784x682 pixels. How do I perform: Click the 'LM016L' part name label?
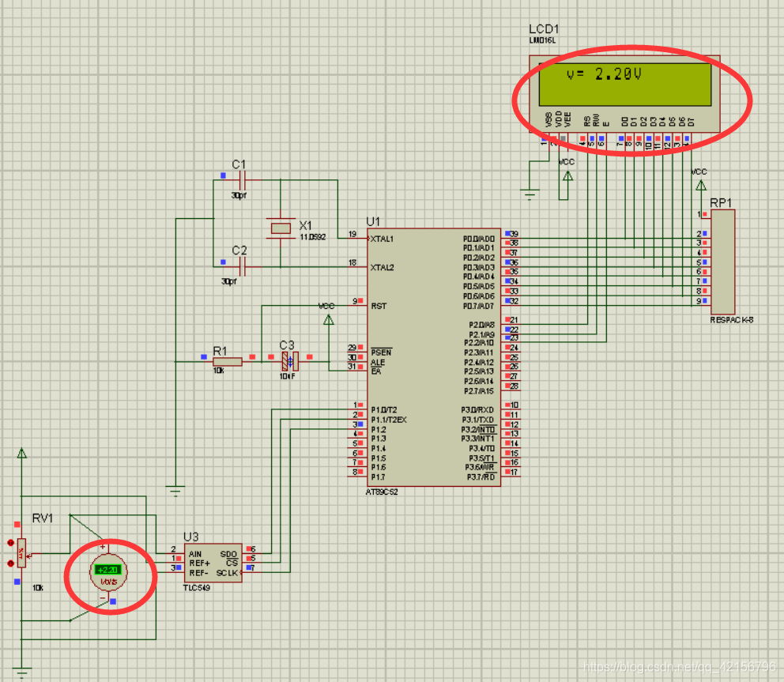click(542, 40)
